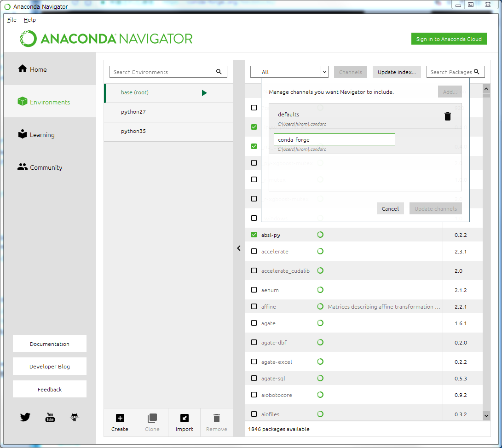Click the Update index button
This screenshot has height=448, width=502.
click(397, 72)
